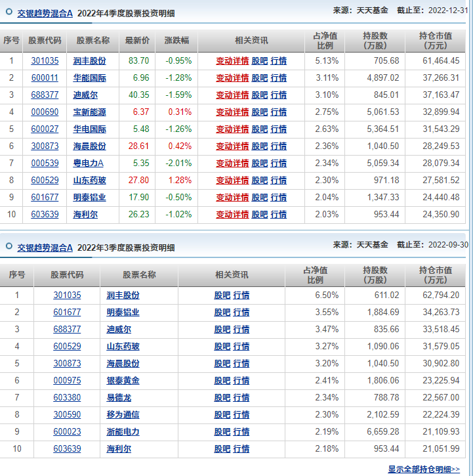Viewport: 473px width, 476px height.
Task: Open 海晨股份 stock name in the Q3 table
Action: click(x=123, y=363)
